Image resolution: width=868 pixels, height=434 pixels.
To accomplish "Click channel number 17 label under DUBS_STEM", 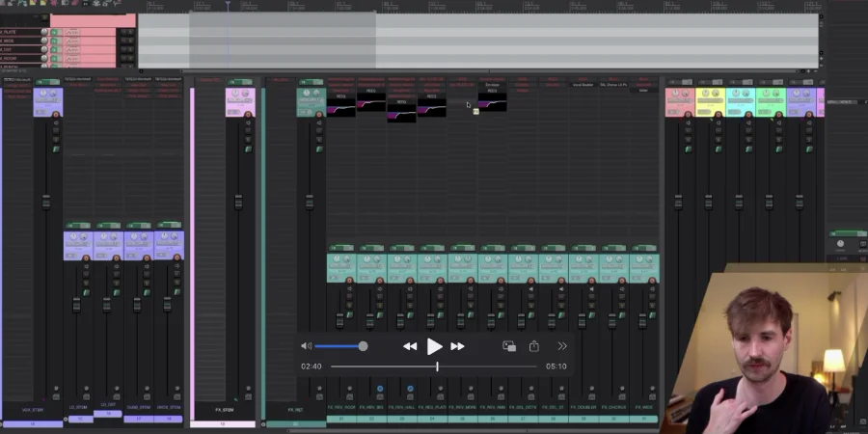I will pyautogui.click(x=138, y=420).
